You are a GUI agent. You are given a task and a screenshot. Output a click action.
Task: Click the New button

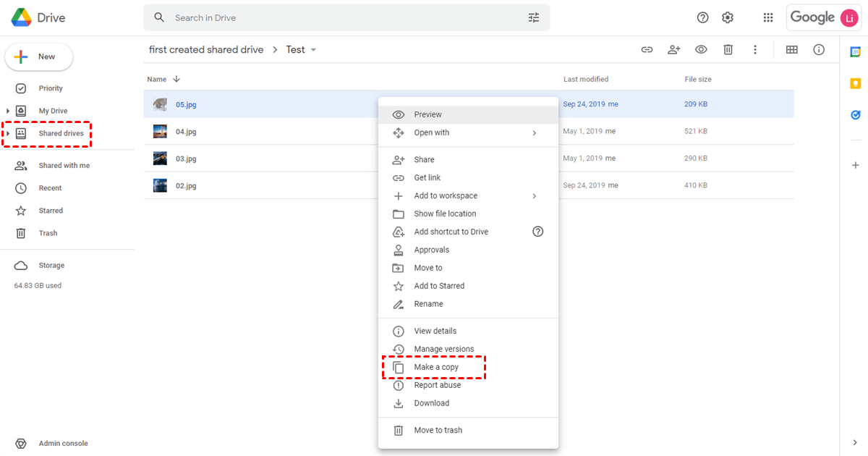(x=38, y=56)
